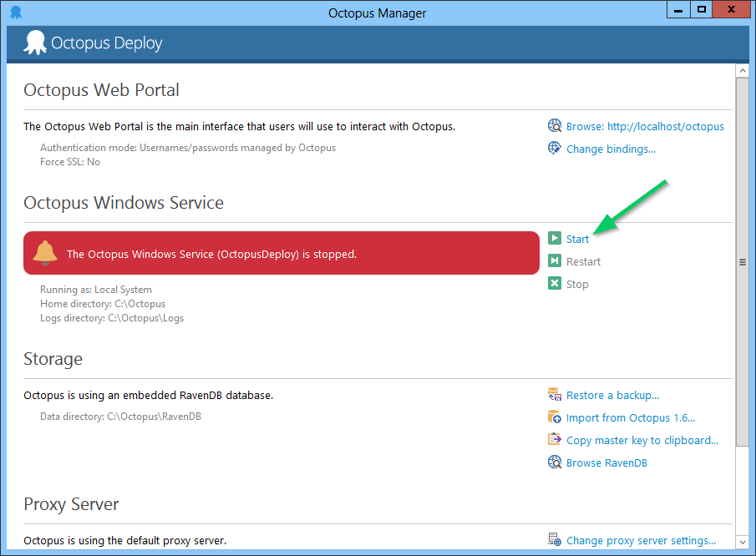The height and width of the screenshot is (556, 756).
Task: Click the Stop service X icon
Action: [x=555, y=284]
